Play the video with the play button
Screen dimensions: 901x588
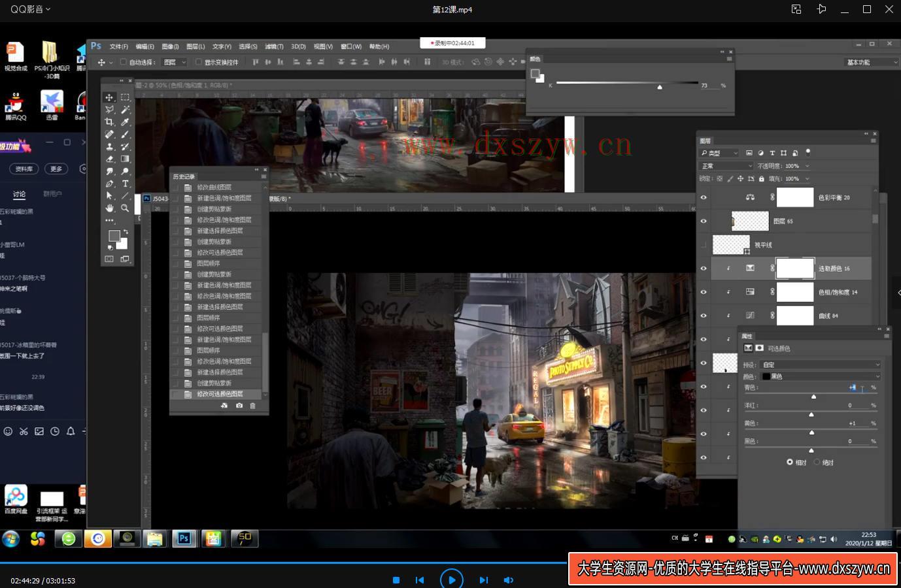point(452,580)
